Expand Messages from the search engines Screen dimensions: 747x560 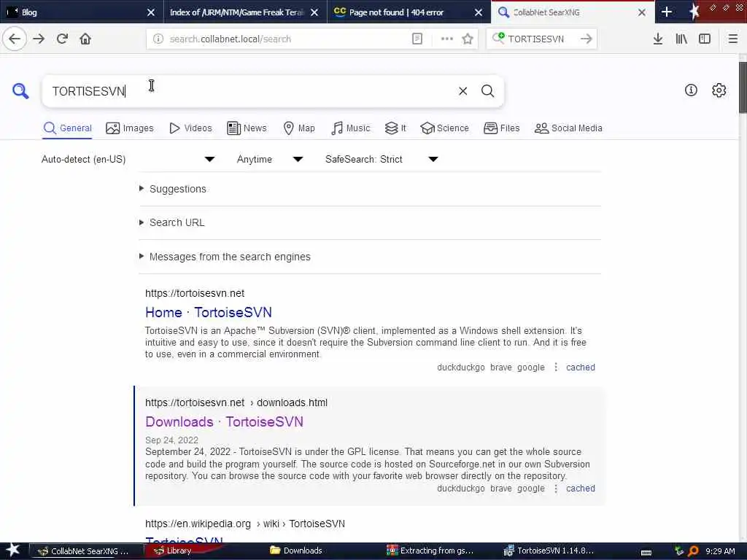(x=230, y=257)
